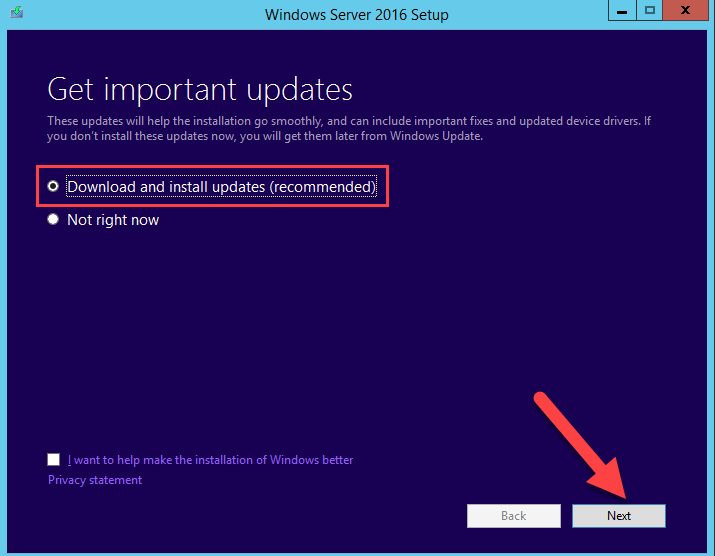
Task: Click 'Windows Update' in the description text
Action: point(435,136)
